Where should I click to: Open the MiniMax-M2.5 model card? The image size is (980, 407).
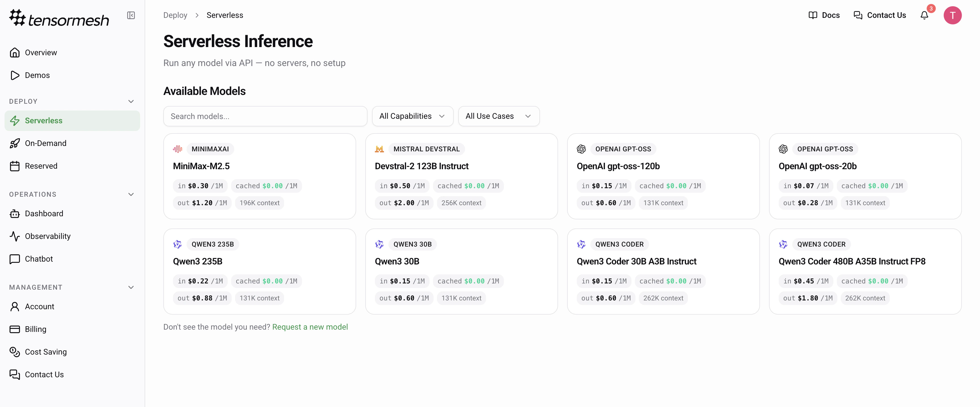(259, 176)
